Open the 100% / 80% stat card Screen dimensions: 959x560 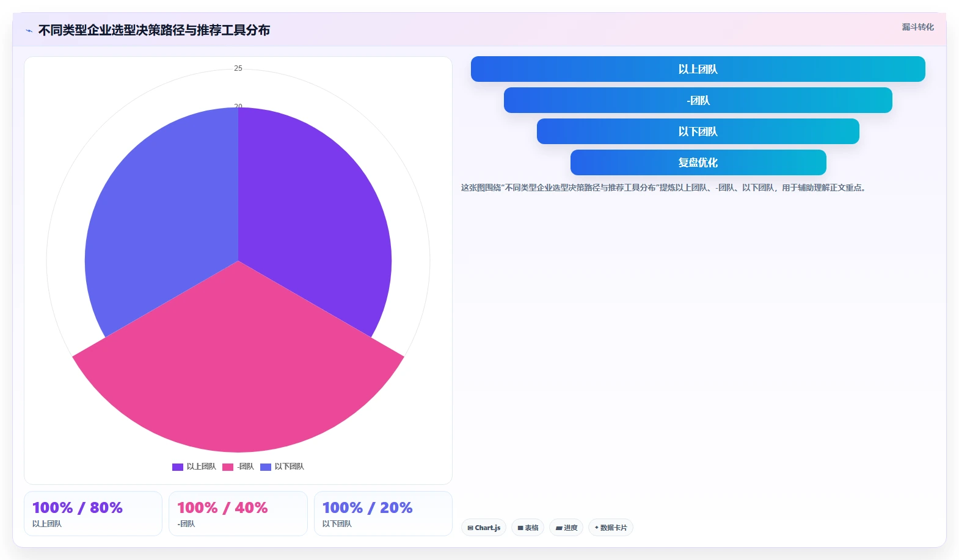pyautogui.click(x=93, y=514)
